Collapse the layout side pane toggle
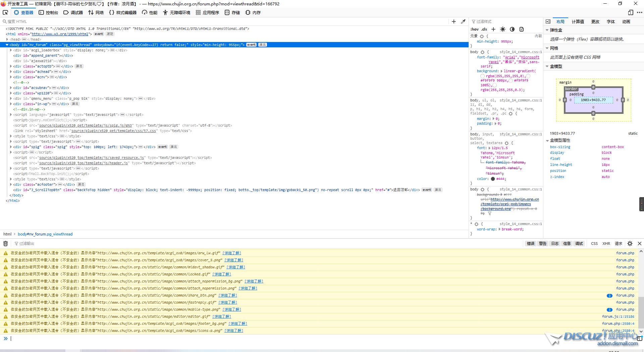Image resolution: width=644 pixels, height=352 pixels. click(548, 21)
